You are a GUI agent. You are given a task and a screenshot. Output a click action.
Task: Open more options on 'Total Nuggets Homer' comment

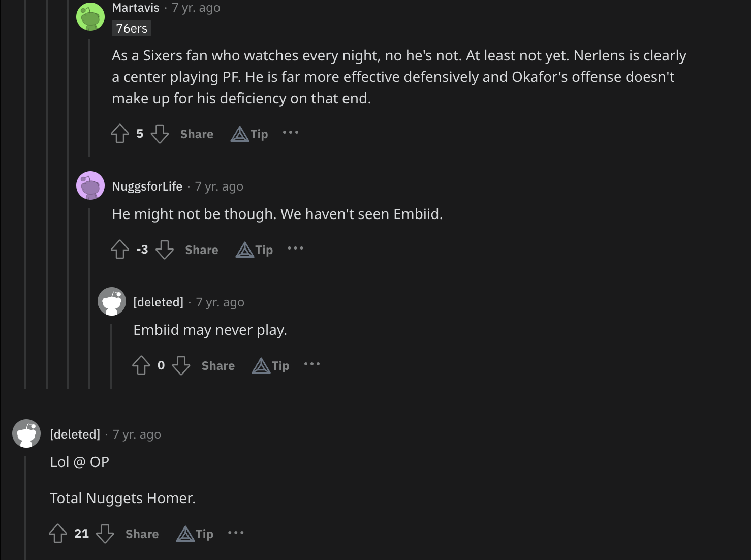pyautogui.click(x=236, y=533)
